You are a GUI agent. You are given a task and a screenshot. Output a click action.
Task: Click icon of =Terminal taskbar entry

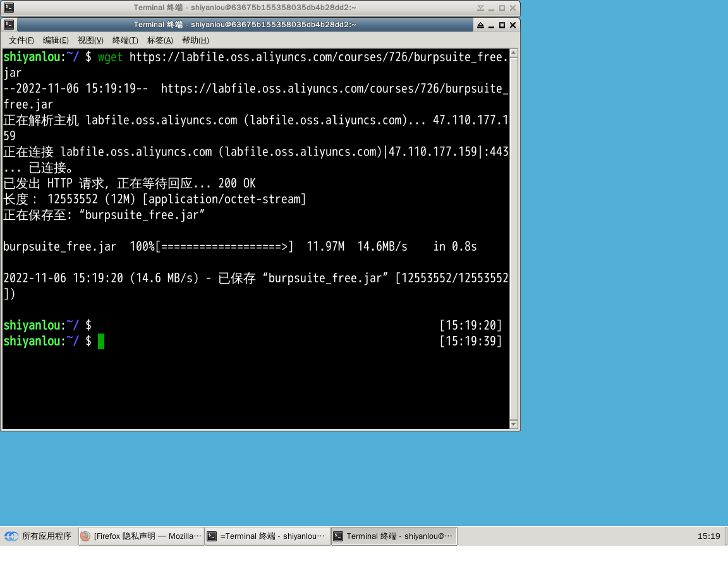tap(212, 536)
